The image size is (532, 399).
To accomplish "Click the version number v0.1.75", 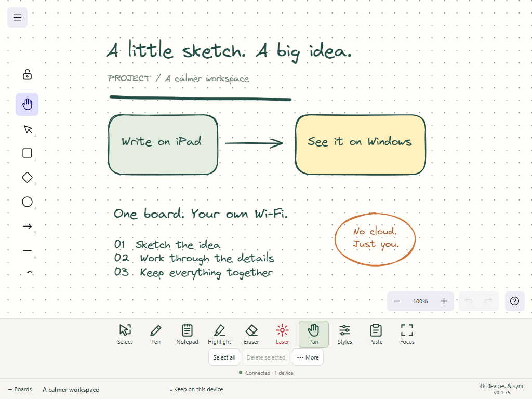I will point(502,393).
